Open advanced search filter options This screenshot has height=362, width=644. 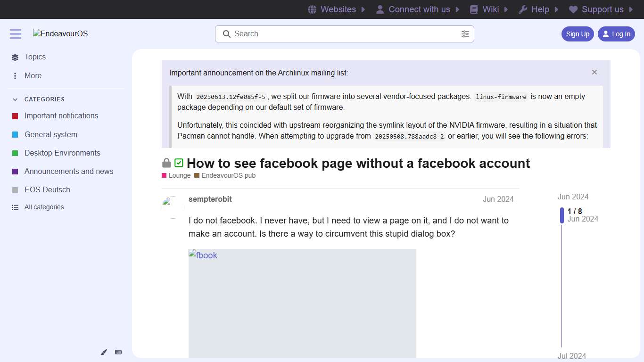click(x=465, y=33)
